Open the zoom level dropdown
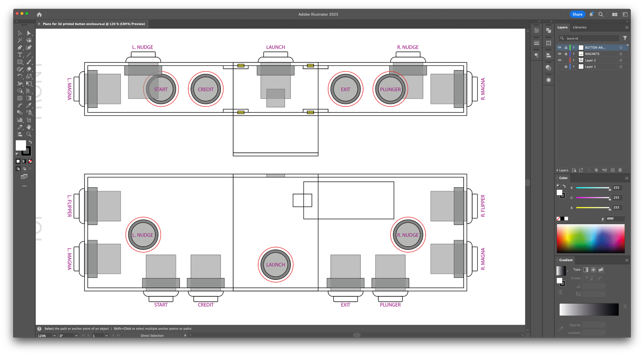 coord(54,336)
